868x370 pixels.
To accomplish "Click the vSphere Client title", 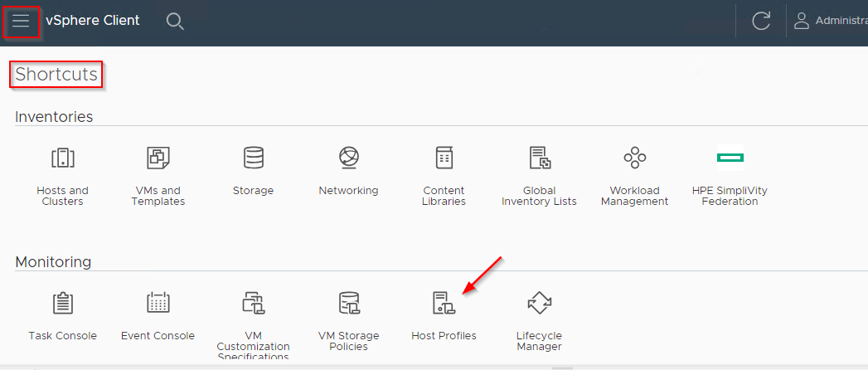I will click(93, 21).
